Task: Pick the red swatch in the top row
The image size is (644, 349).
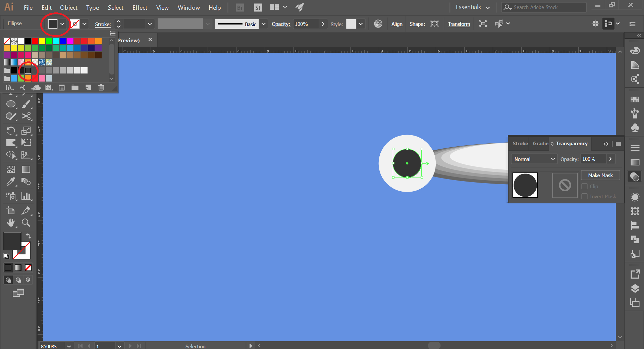Action: tap(35, 41)
